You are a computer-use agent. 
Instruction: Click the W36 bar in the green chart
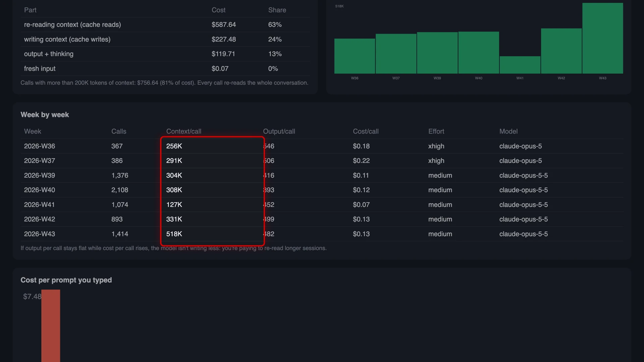[355, 56]
